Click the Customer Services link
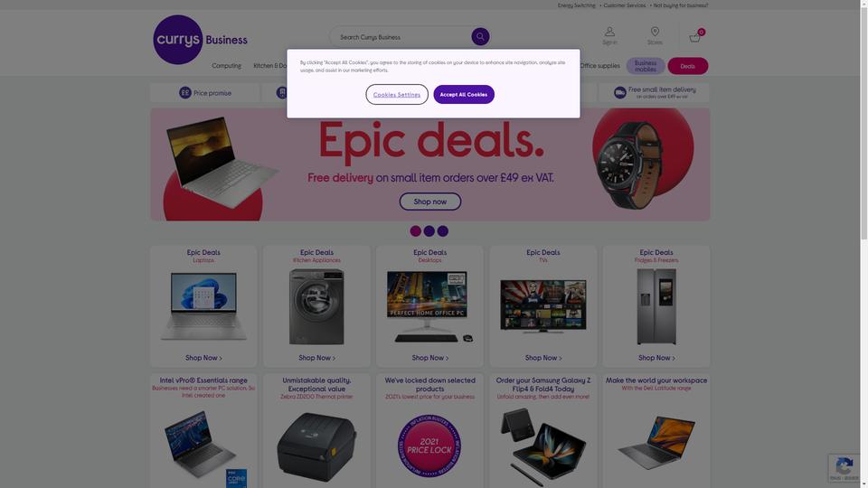868x488 pixels. tap(624, 5)
